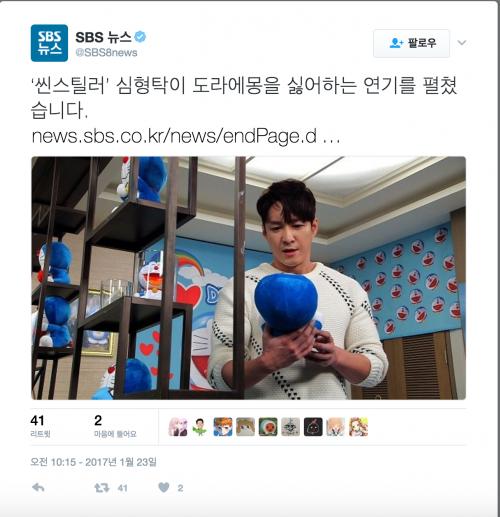Click the green circular drum-face avatar
Viewport: 500px width, 517px height.
click(x=268, y=427)
